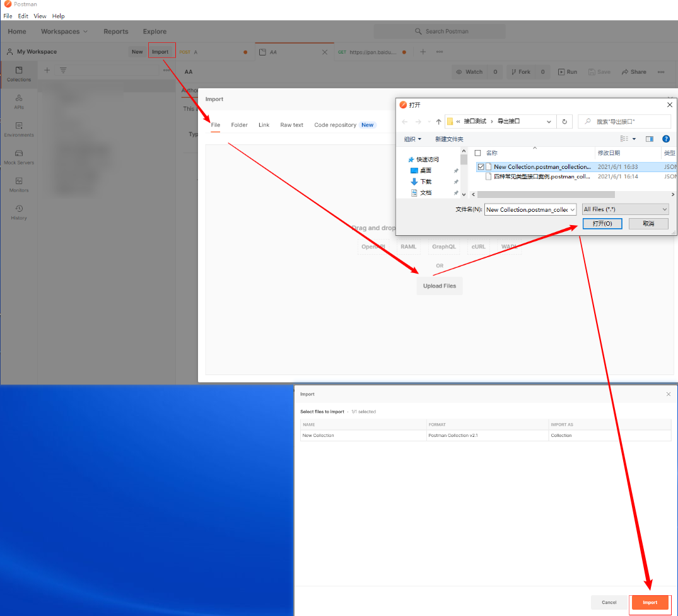
Task: Uncheck the New Collection.postman_collection file checkbox
Action: [481, 167]
